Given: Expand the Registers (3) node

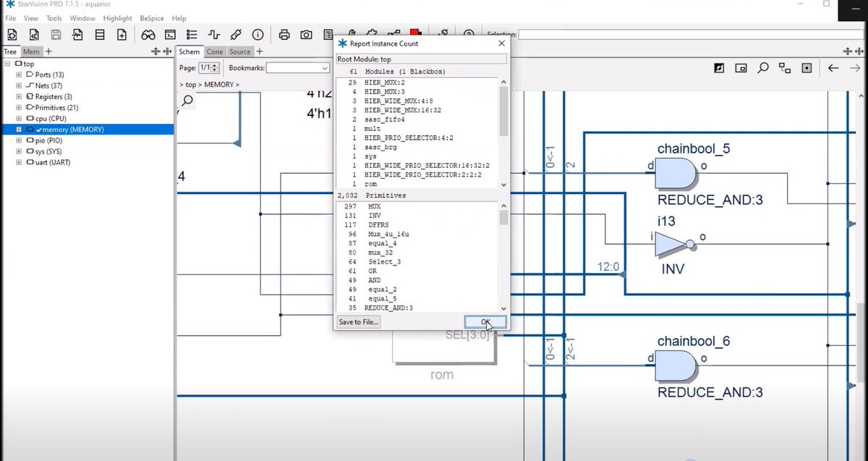Looking at the screenshot, I should click(x=20, y=96).
